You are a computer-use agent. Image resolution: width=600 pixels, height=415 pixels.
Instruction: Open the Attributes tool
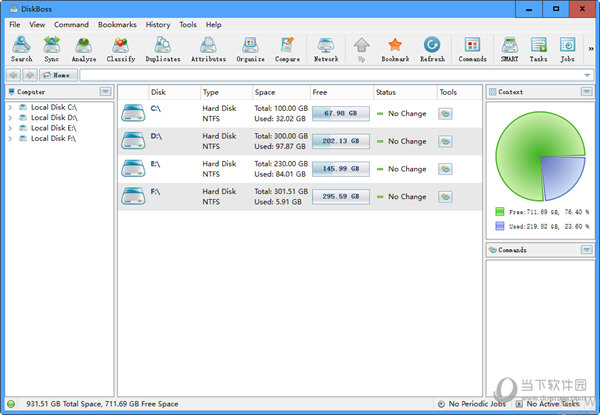point(209,49)
